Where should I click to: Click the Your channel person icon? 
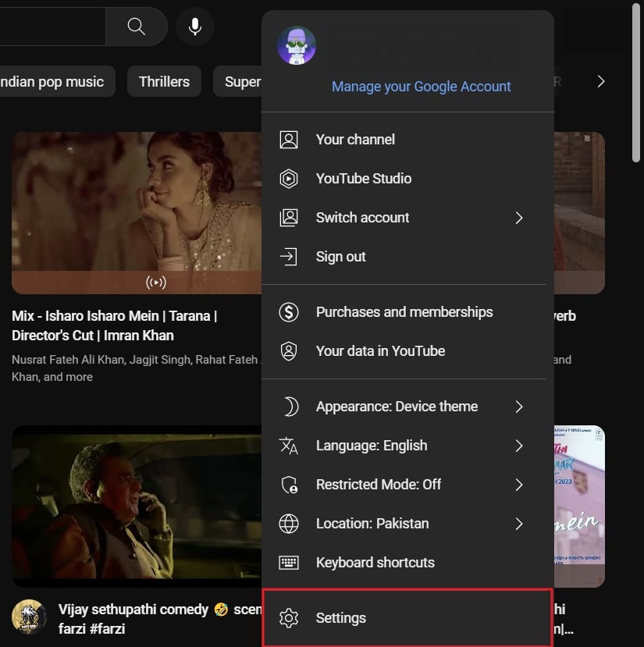[289, 140]
